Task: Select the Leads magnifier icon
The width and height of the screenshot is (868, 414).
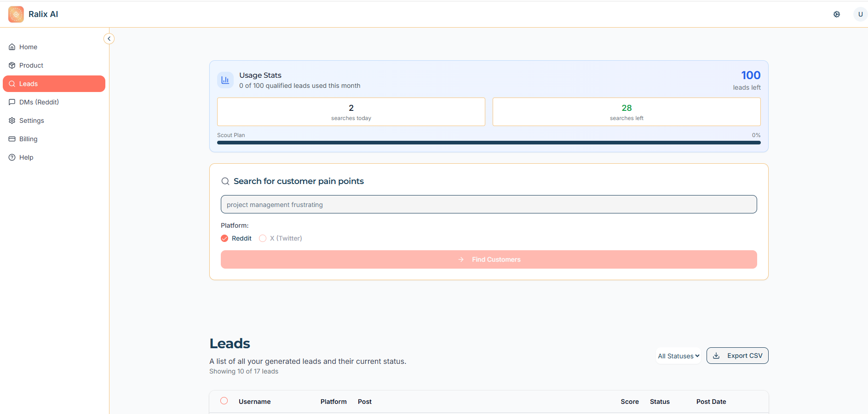Action: pos(12,83)
